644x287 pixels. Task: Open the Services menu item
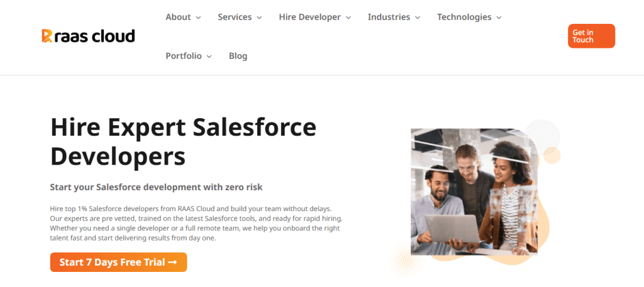tap(235, 17)
